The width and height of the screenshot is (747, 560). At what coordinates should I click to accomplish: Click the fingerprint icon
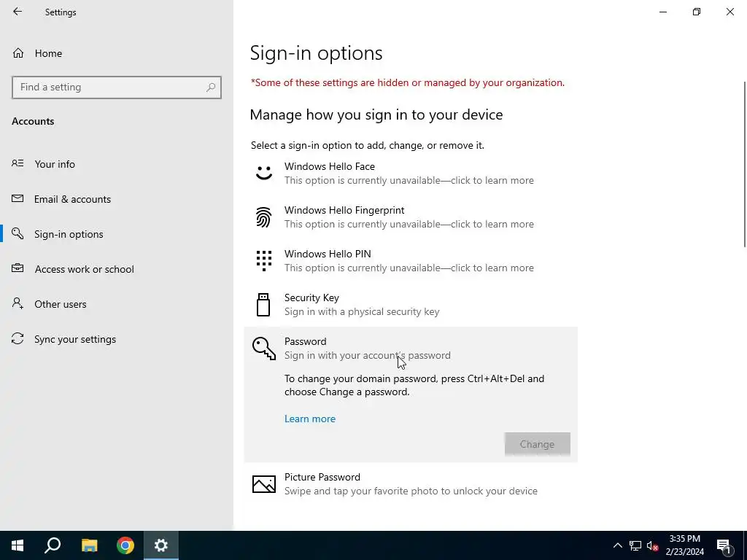tap(264, 217)
